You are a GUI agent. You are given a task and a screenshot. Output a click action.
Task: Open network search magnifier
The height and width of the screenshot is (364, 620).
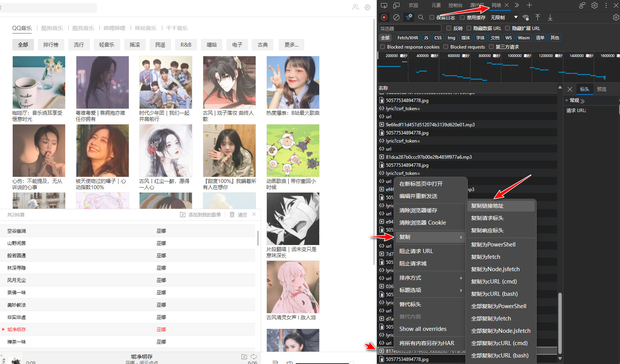[x=421, y=17]
